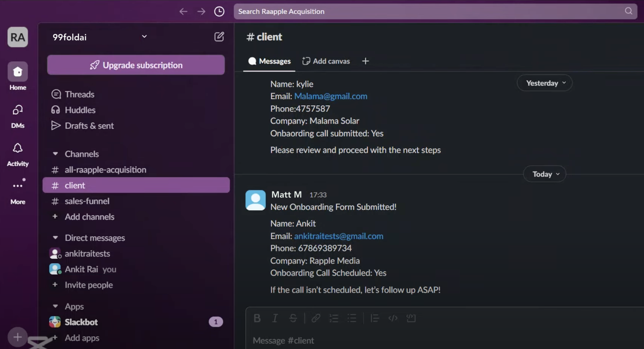Start a bulleted list
The height and width of the screenshot is (349, 644).
[x=352, y=318]
